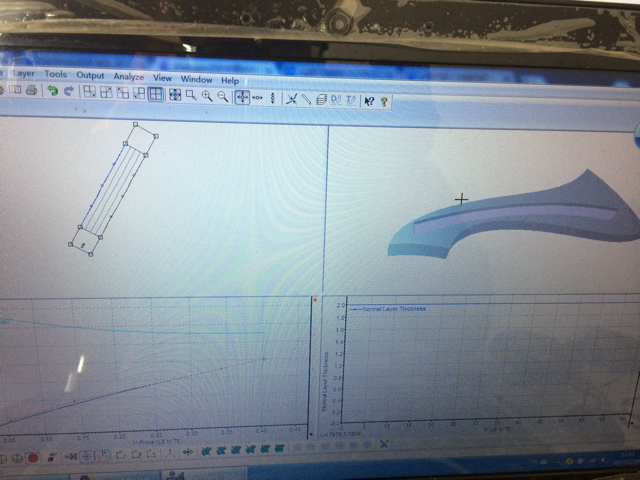
Task: Click the fit-all zoom extents icon
Action: [x=175, y=95]
